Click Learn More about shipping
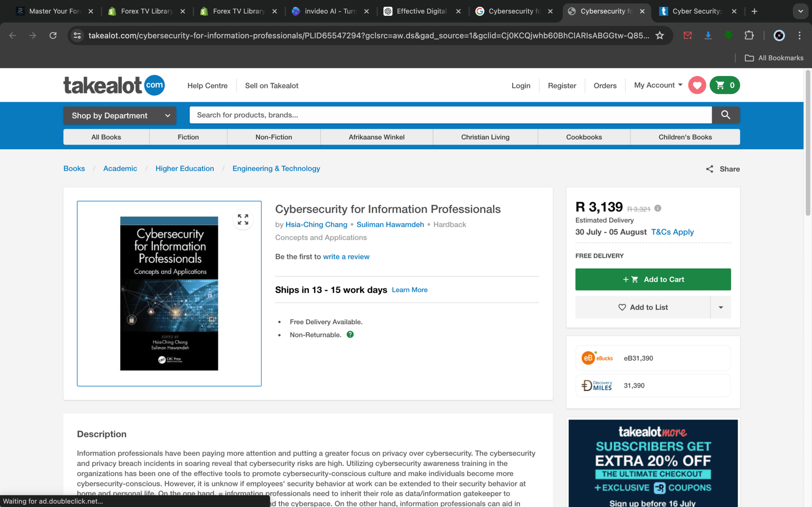This screenshot has width=812, height=507. click(409, 290)
